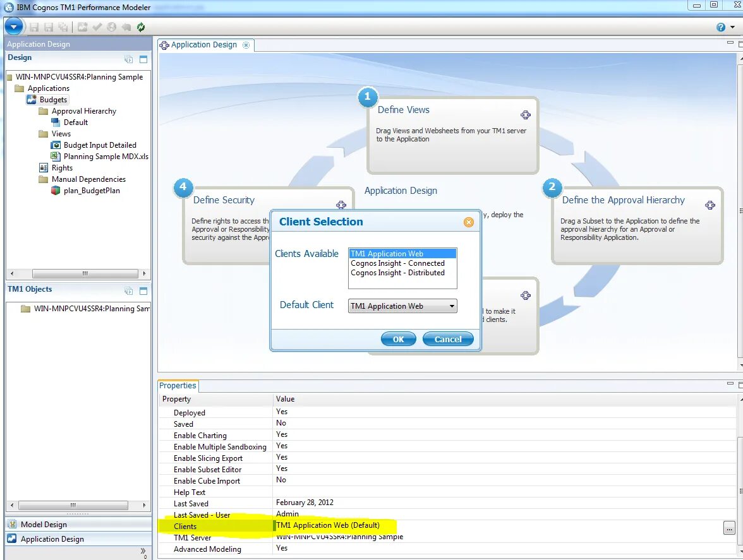This screenshot has height=560, width=743.
Task: Select the Budgets application node
Action: tap(53, 99)
